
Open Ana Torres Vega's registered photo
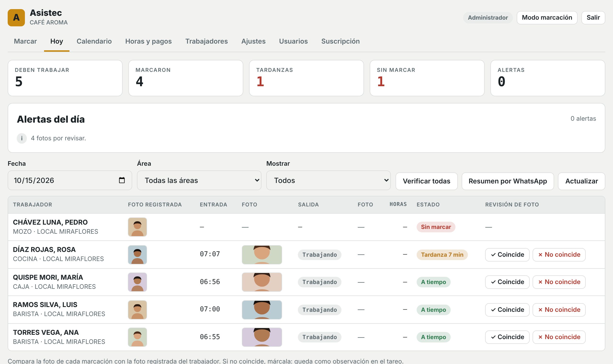(137, 337)
